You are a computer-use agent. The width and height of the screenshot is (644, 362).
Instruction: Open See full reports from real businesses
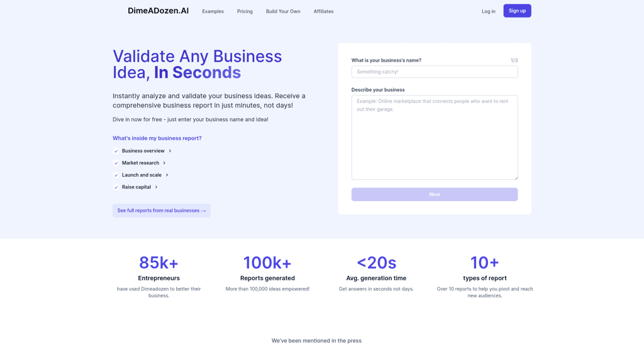coord(161,211)
